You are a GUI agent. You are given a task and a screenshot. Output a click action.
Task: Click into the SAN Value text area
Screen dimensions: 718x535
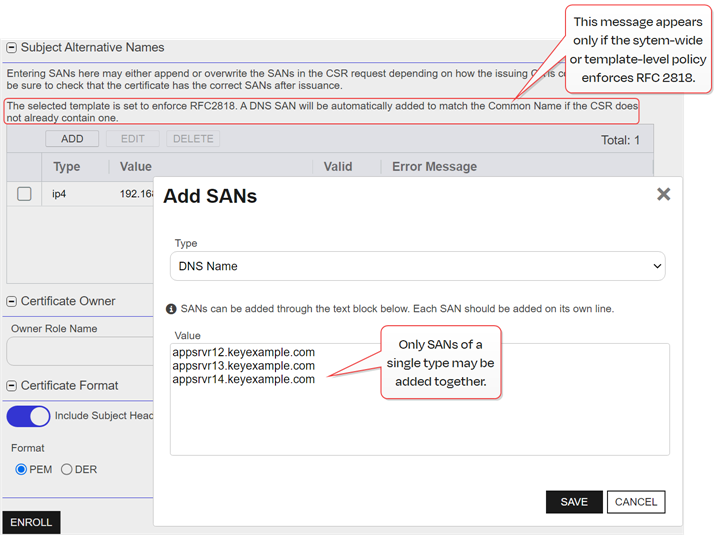pyautogui.click(x=419, y=420)
